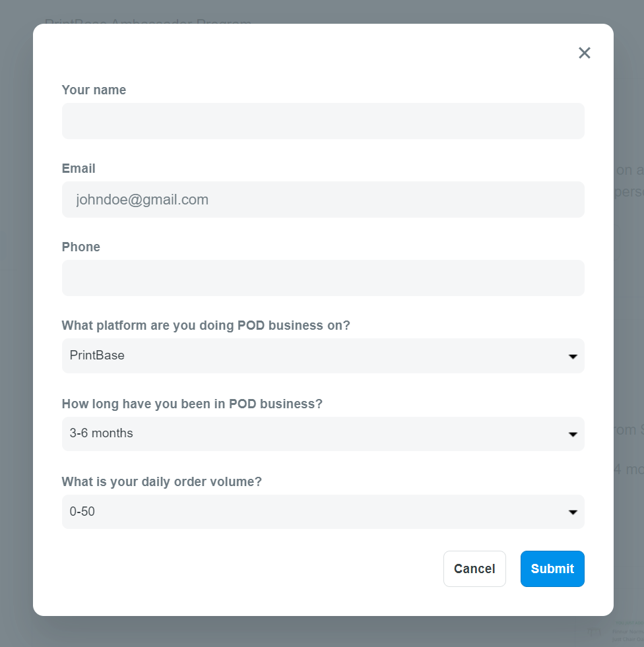Click the Your name text field
The image size is (644, 647).
click(323, 121)
